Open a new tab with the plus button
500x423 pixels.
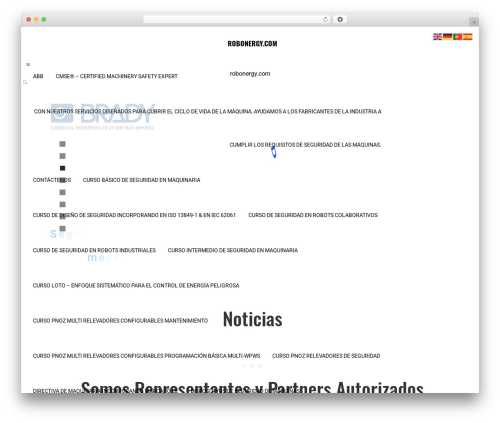coord(474,22)
